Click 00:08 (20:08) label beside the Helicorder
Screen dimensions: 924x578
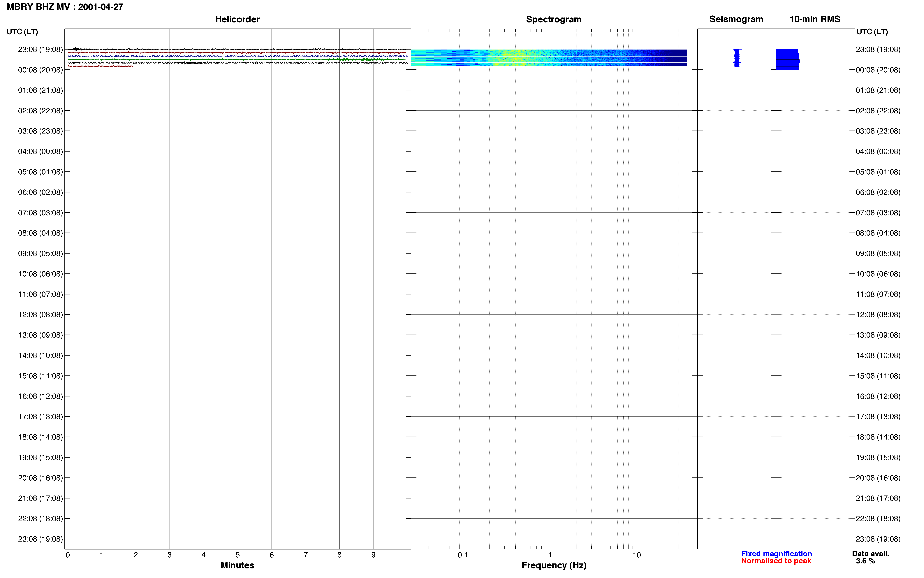[x=41, y=70]
